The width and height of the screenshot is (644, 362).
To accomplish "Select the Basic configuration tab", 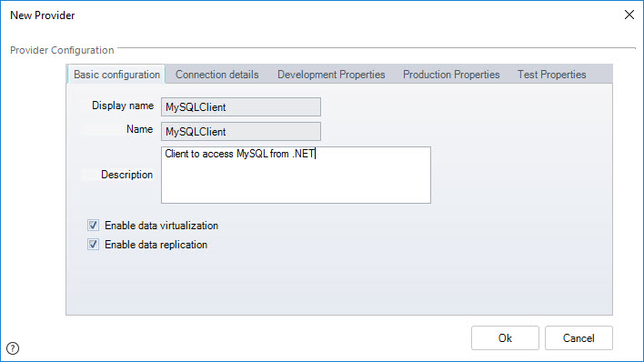I will tap(116, 75).
